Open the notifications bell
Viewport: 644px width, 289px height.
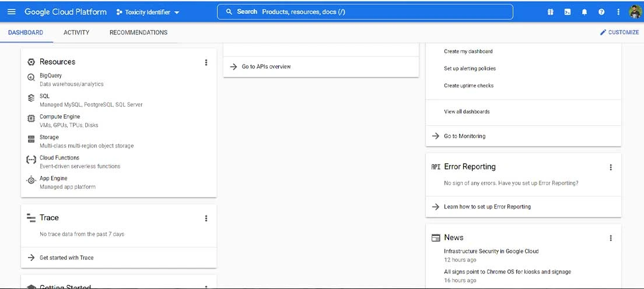click(584, 12)
